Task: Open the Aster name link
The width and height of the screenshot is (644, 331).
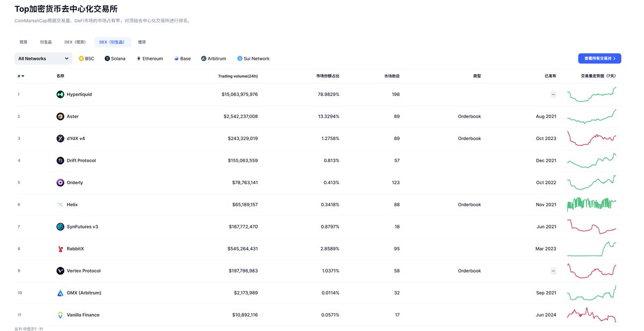Action: (x=72, y=116)
